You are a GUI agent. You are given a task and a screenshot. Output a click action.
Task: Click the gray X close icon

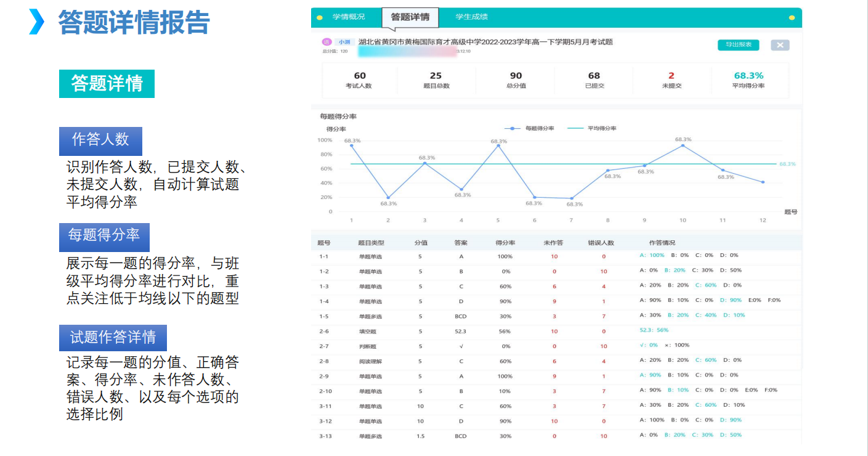tap(780, 45)
